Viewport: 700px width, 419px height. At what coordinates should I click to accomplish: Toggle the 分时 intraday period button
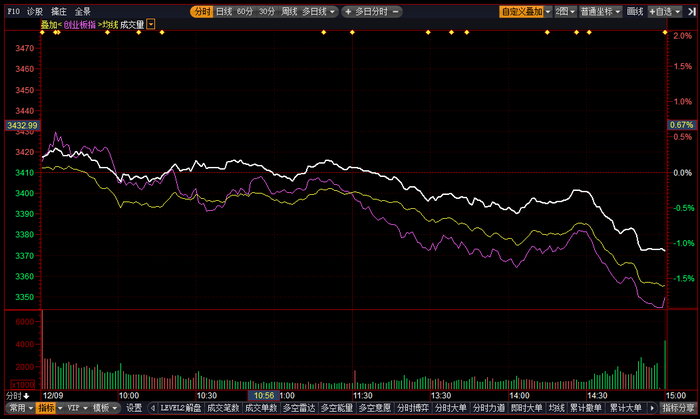coord(202,12)
